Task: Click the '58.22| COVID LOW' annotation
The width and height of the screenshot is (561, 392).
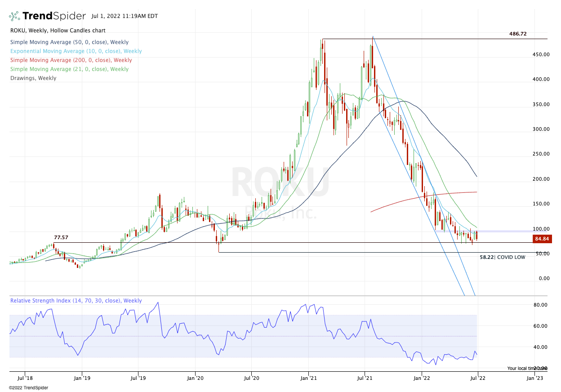Action: coord(502,257)
